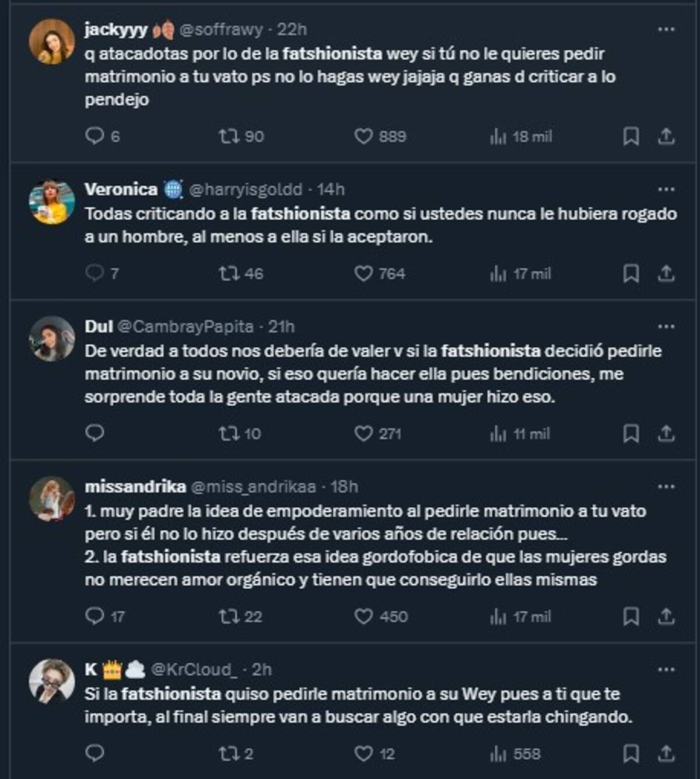
Task: Retweet K's tweet with 2 retweets
Action: coord(228,753)
